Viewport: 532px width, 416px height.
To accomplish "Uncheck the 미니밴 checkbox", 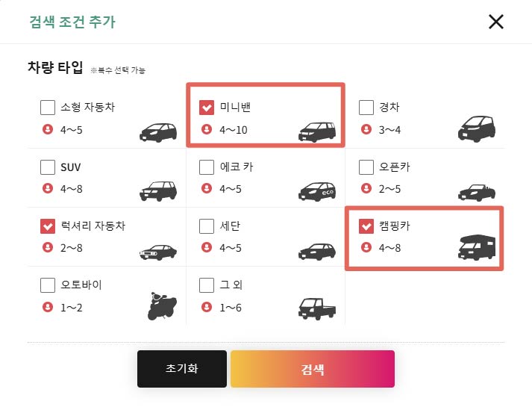I will coord(207,108).
